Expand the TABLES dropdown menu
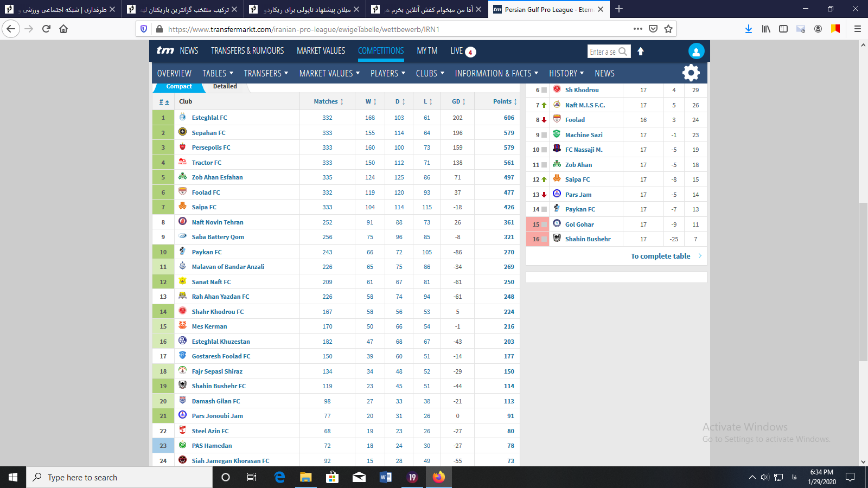The width and height of the screenshot is (868, 488). tap(218, 73)
